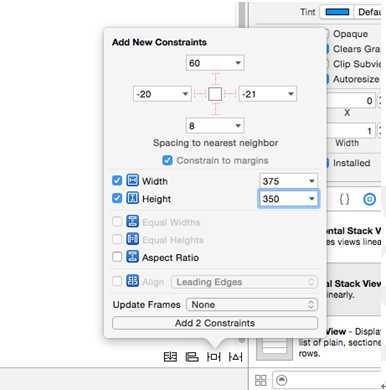Select the Horizontal Stack View library item
This screenshot has width=386, height=390.
[354, 236]
